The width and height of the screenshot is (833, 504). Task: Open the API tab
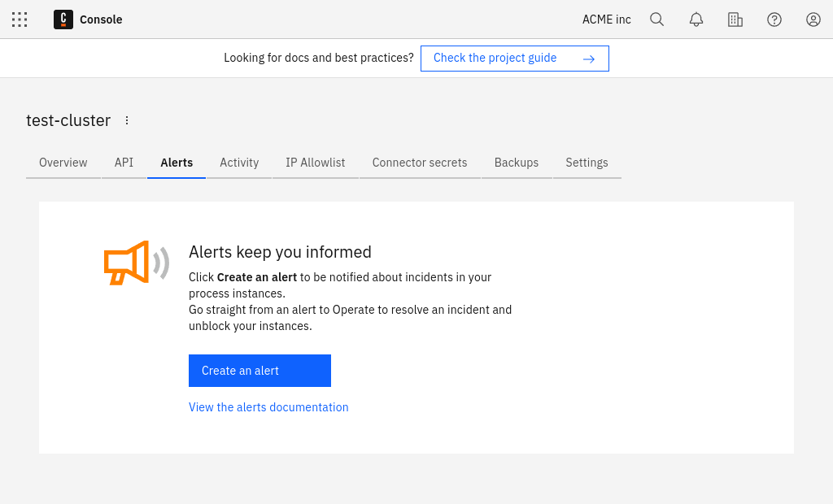124,163
